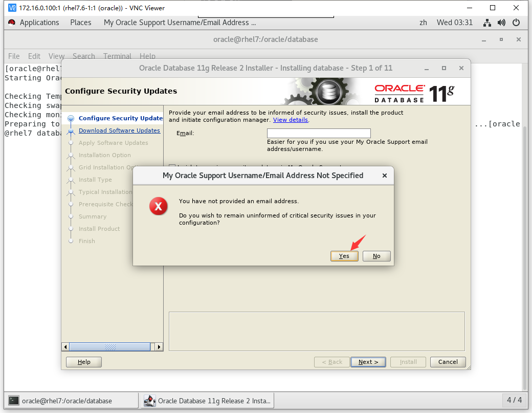The width and height of the screenshot is (532, 413).
Task: Select the Summary step
Action: pos(92,216)
